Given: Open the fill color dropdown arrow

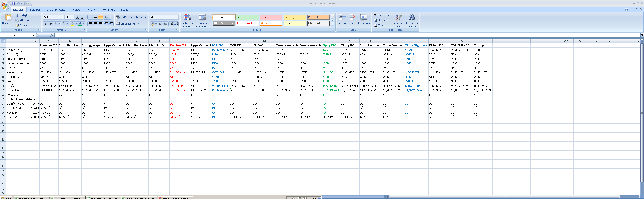Looking at the screenshot, I should pyautogui.click(x=76, y=24).
